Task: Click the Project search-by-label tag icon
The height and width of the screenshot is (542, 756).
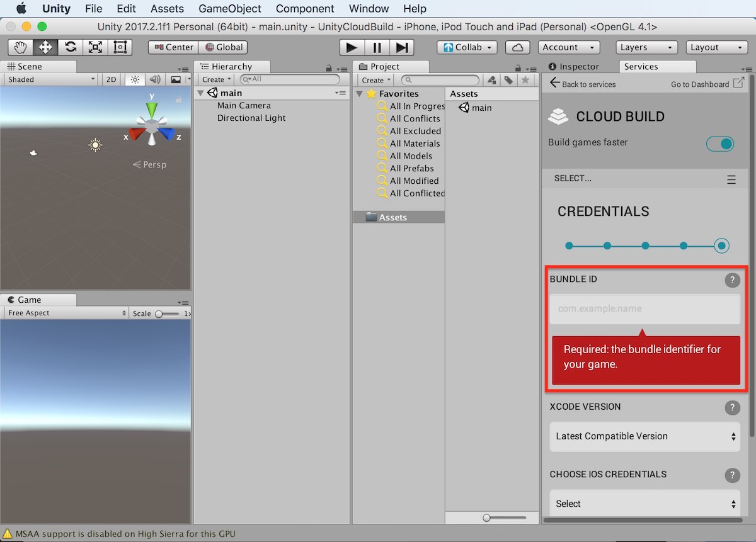Action: 508,80
